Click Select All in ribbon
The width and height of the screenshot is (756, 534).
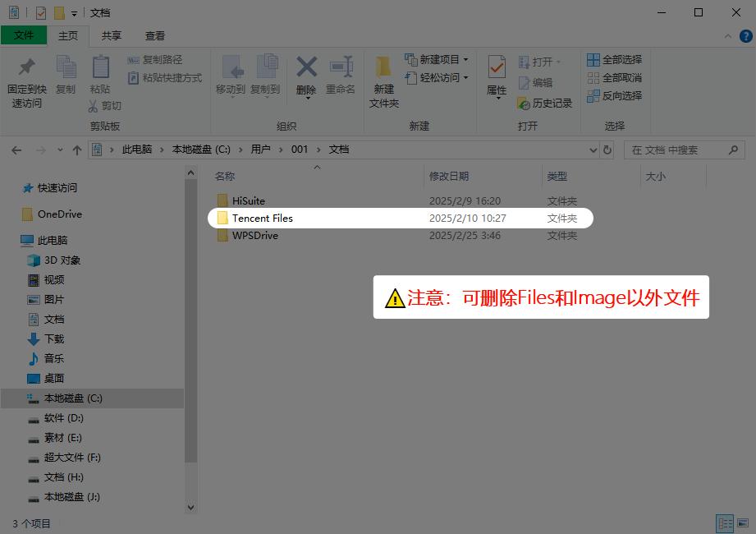pyautogui.click(x=614, y=60)
